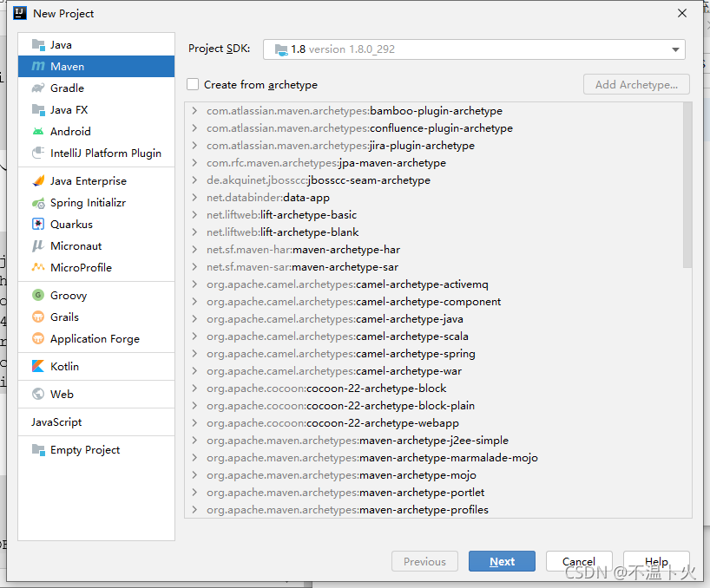The width and height of the screenshot is (710, 588).
Task: Expand bamboo-plugin-archetype node
Action: coord(194,111)
